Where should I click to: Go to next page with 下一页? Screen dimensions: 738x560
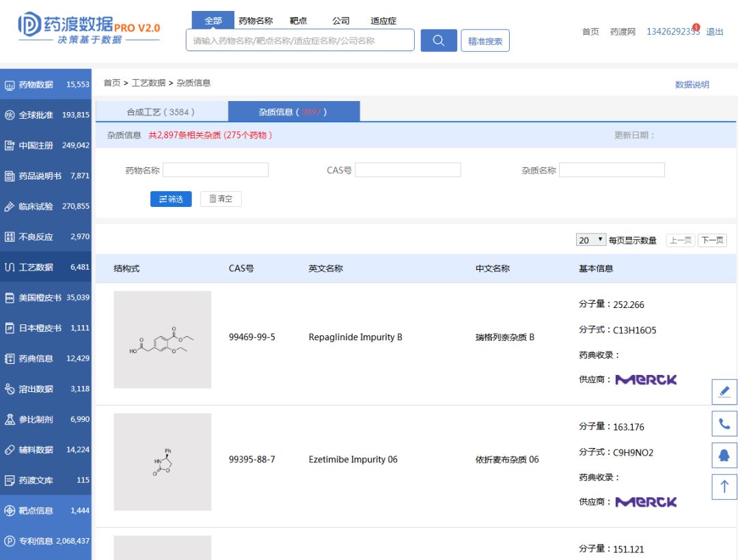pyautogui.click(x=712, y=240)
